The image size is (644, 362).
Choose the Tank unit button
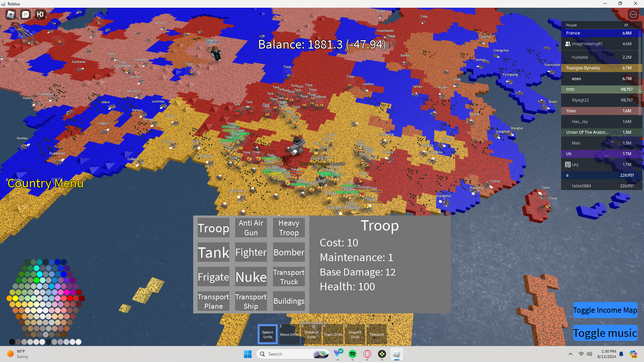click(213, 252)
